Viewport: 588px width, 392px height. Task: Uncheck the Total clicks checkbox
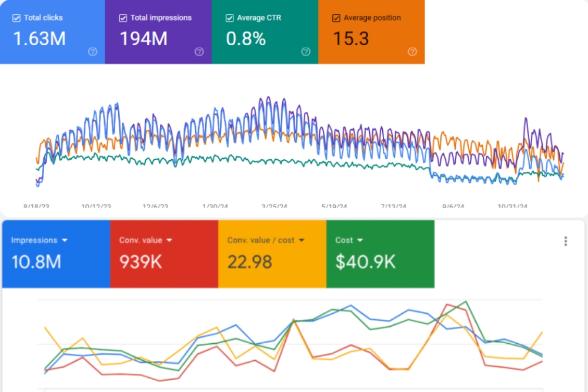pyautogui.click(x=16, y=18)
